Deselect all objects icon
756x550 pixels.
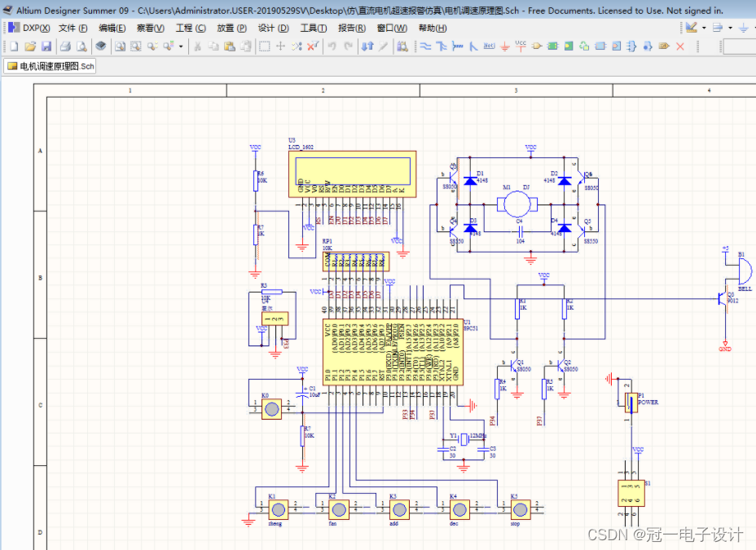coord(297,46)
